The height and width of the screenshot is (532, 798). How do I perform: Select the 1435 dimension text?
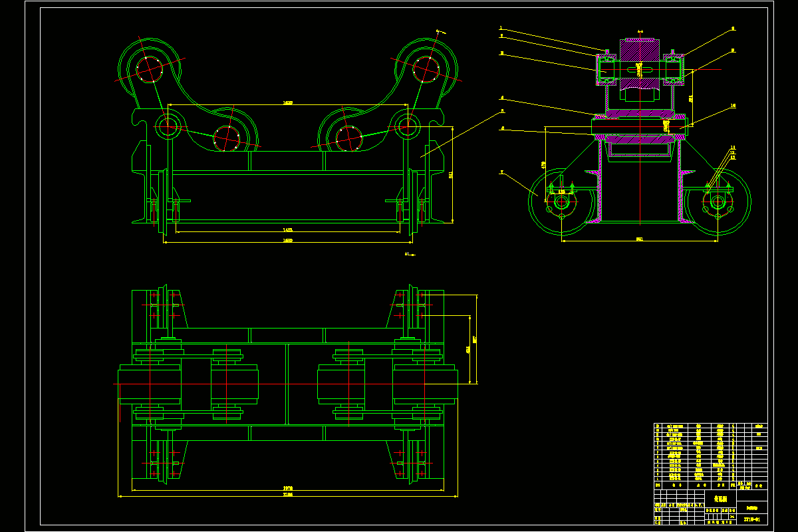pyautogui.click(x=287, y=229)
